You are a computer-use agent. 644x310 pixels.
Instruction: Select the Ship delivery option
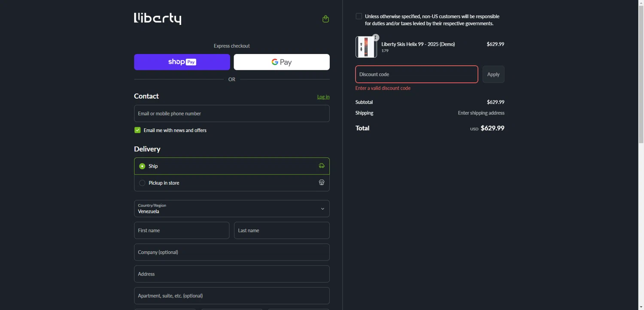[x=232, y=166]
